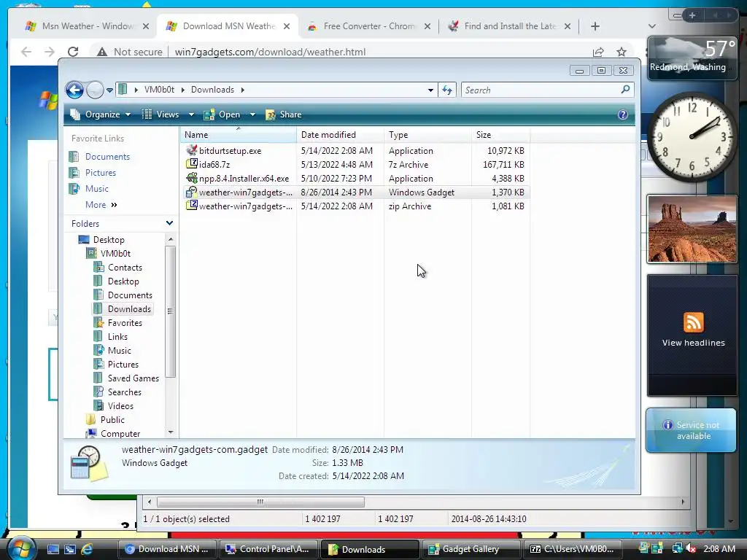The image size is (747, 560).
Task: Switch to Control Panel taskbar button
Action: 267,549
